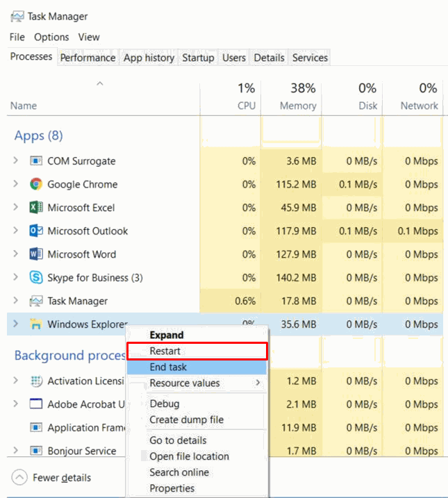Click the Microsoft Word process icon
Screen dimensions: 448x498
[x=36, y=254]
